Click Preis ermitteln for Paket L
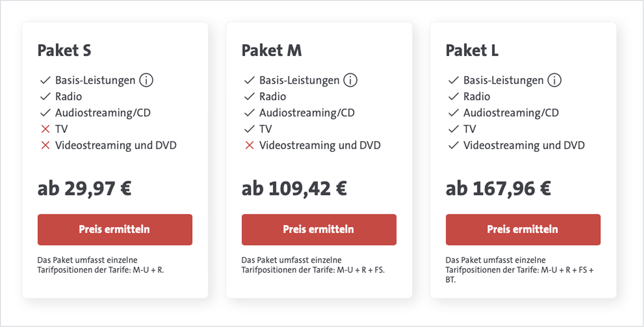The height and width of the screenshot is (327, 644). (523, 229)
